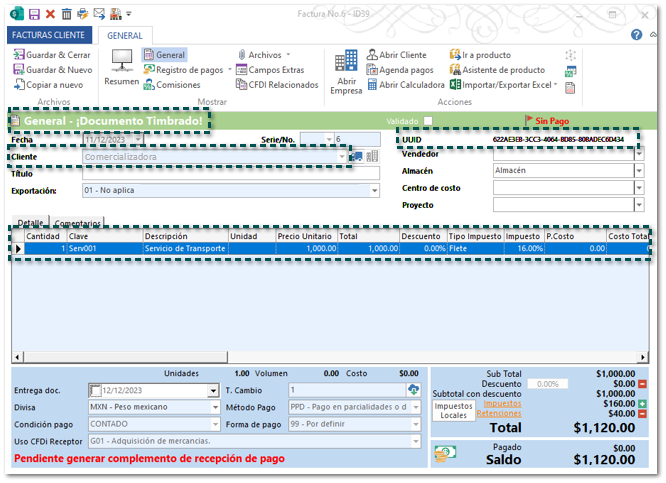Refresh the T. Cambio exchange rate
This screenshot has width=666, height=483.
(x=413, y=390)
